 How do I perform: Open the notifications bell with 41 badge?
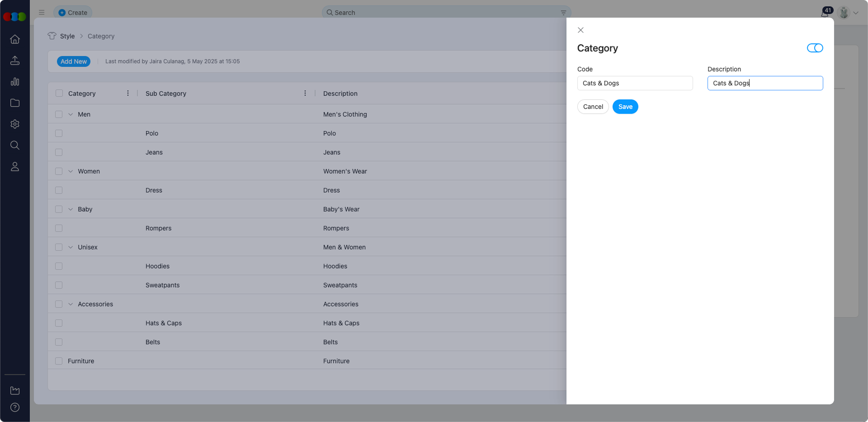pyautogui.click(x=825, y=13)
